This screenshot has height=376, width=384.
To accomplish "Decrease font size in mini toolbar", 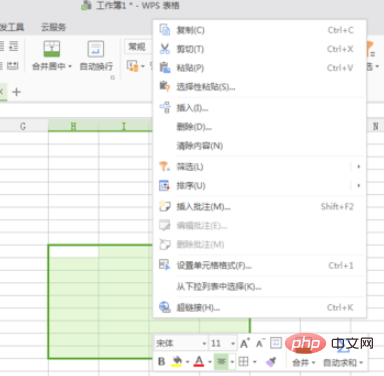I will (x=260, y=343).
